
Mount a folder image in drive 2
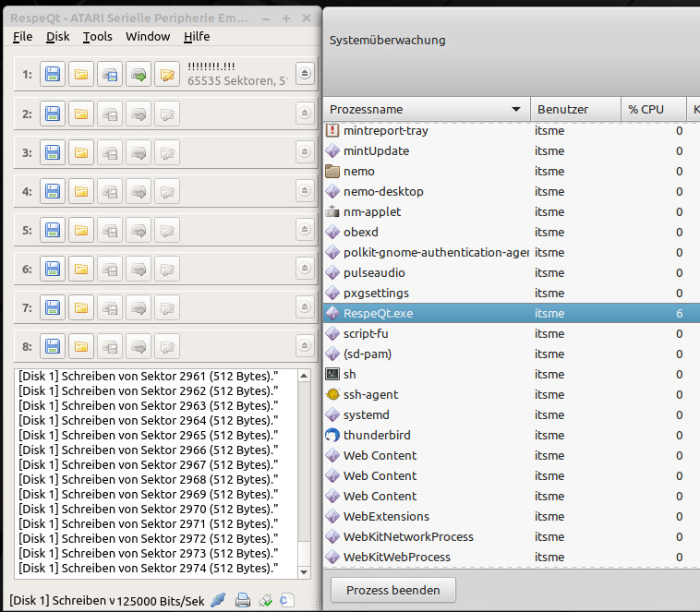click(x=81, y=114)
